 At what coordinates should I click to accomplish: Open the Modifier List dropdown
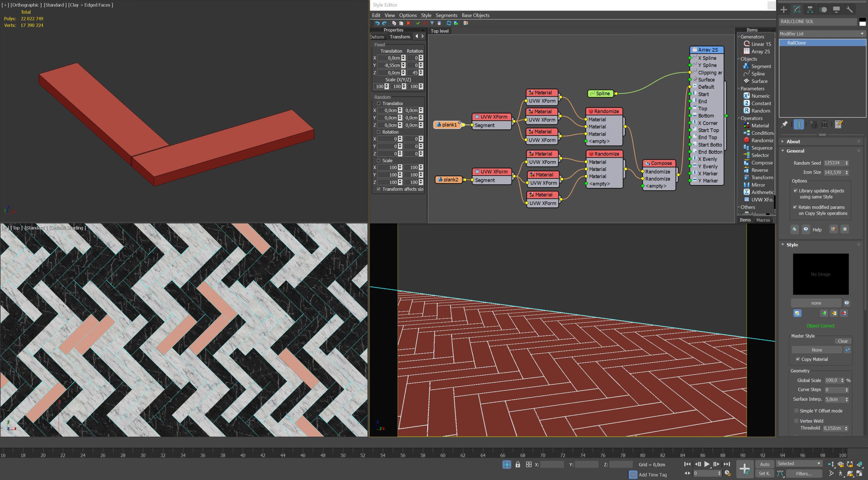tap(822, 34)
